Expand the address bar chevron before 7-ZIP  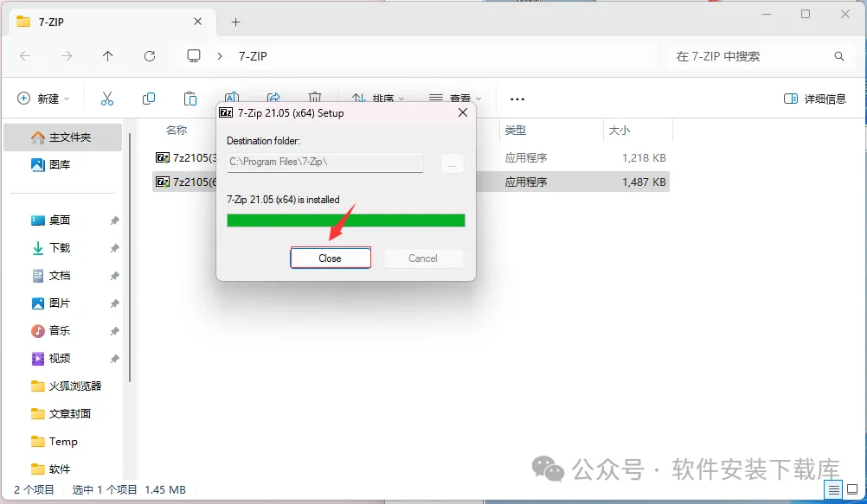click(x=220, y=56)
